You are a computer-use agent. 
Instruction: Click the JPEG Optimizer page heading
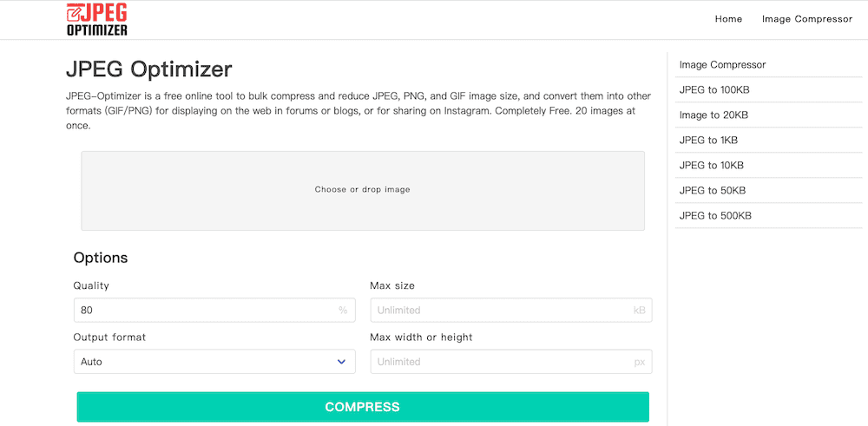[x=149, y=69]
